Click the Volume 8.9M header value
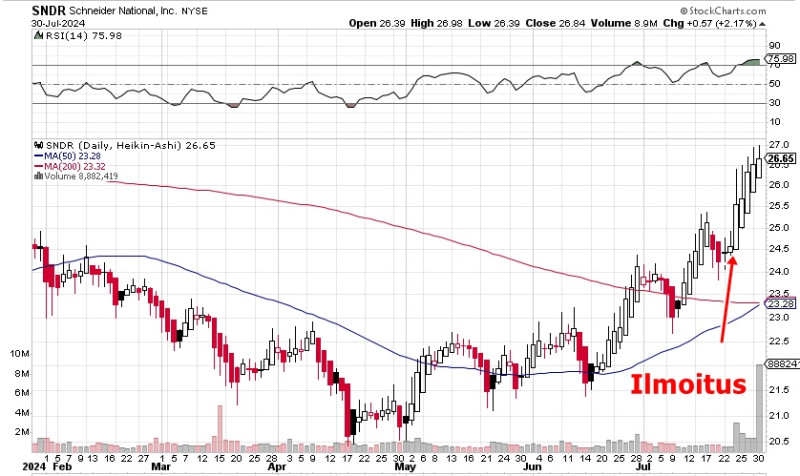Viewport: 800px width, 476px height. (x=624, y=23)
